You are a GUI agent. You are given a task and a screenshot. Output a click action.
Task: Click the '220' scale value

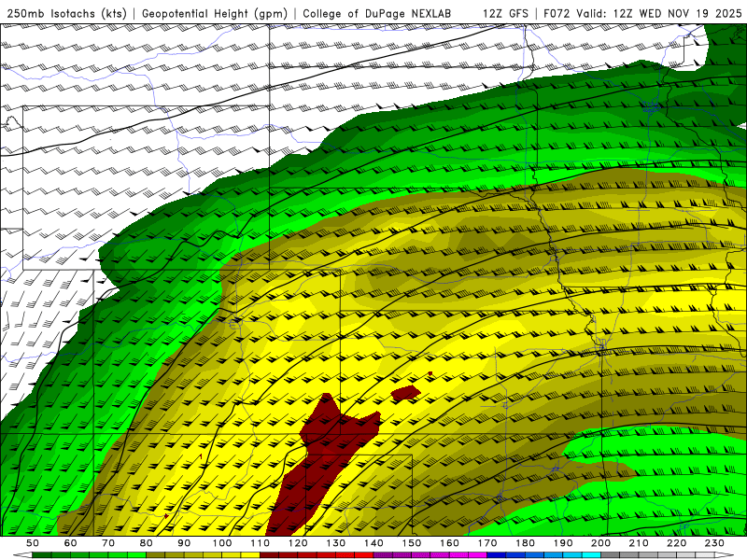click(677, 543)
